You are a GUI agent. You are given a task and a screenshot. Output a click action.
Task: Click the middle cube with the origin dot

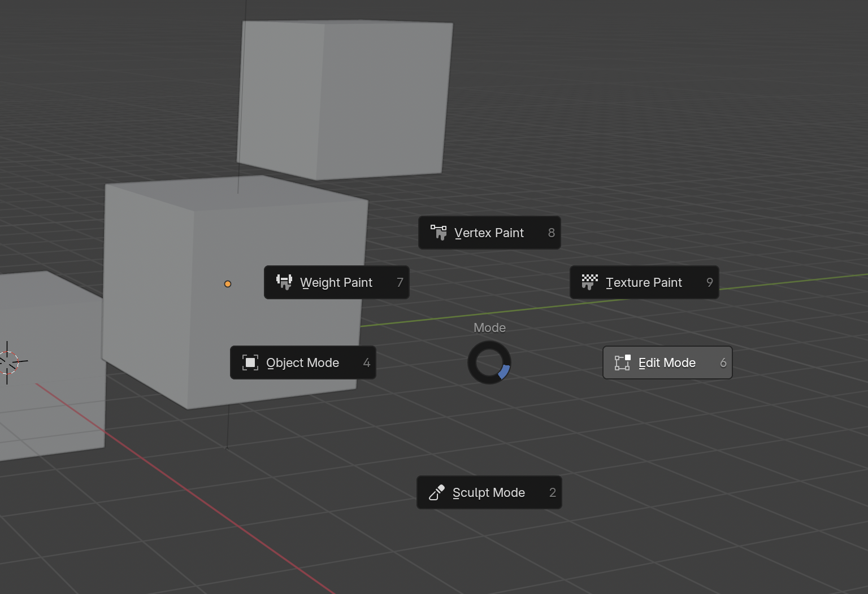point(235,292)
